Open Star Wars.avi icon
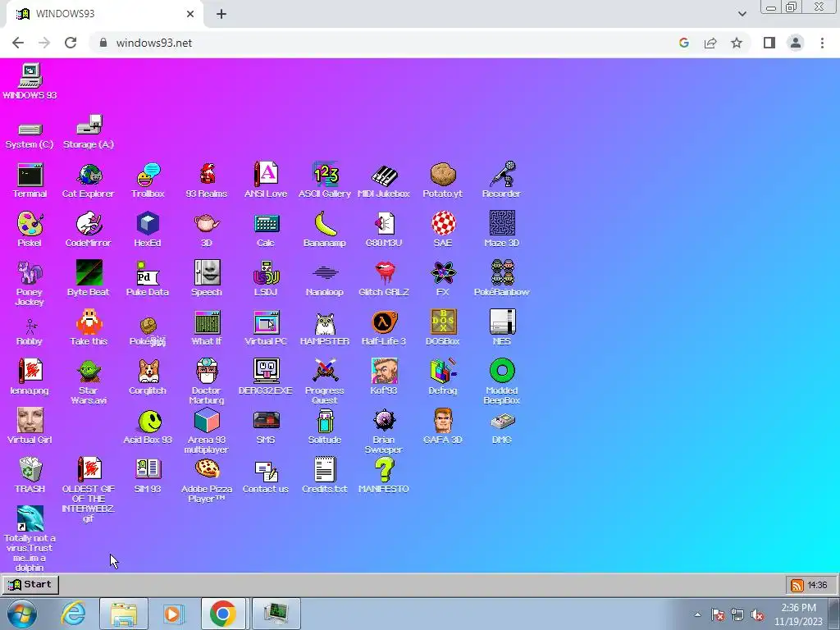 pos(89,372)
